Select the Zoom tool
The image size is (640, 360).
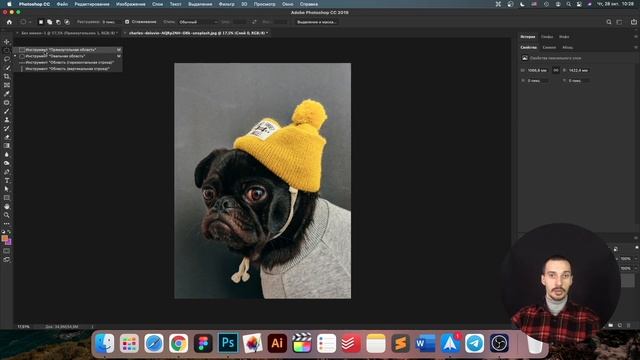pyautogui.click(x=7, y=215)
